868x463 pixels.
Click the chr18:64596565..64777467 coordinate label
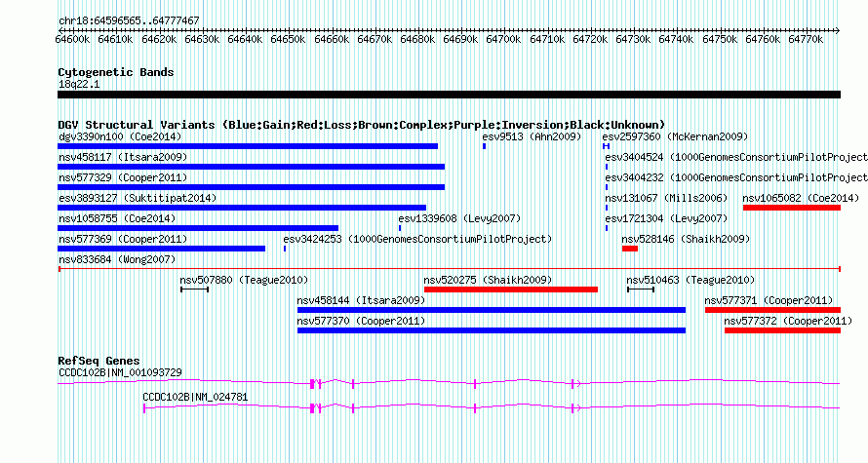(x=129, y=21)
